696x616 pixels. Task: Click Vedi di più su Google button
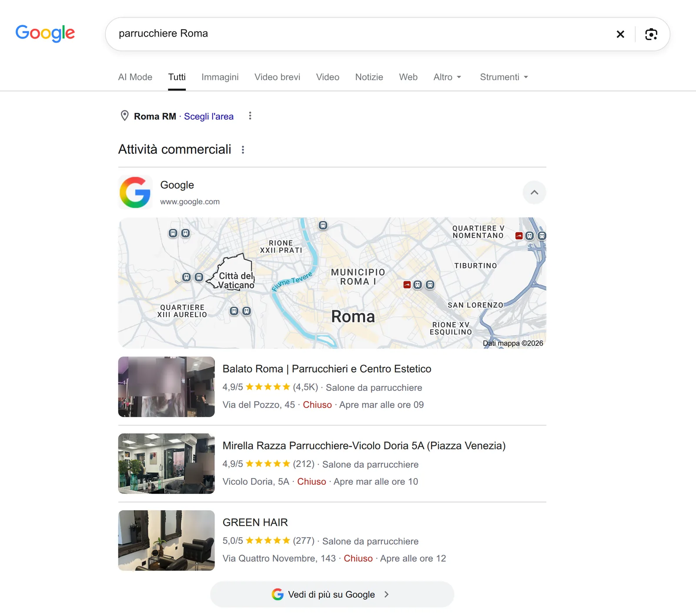tap(332, 594)
